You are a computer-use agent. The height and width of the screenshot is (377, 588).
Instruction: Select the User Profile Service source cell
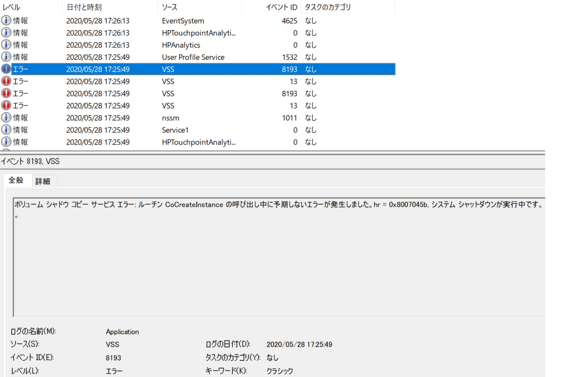pos(193,57)
